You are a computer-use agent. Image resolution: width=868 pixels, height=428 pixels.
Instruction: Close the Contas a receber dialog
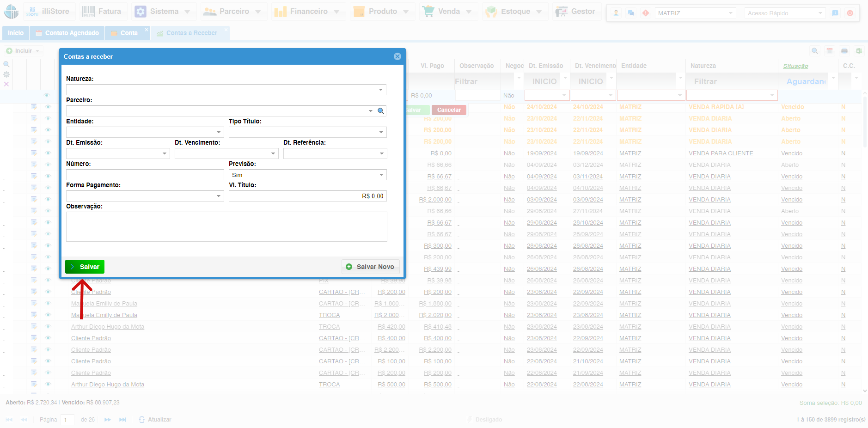pos(397,56)
